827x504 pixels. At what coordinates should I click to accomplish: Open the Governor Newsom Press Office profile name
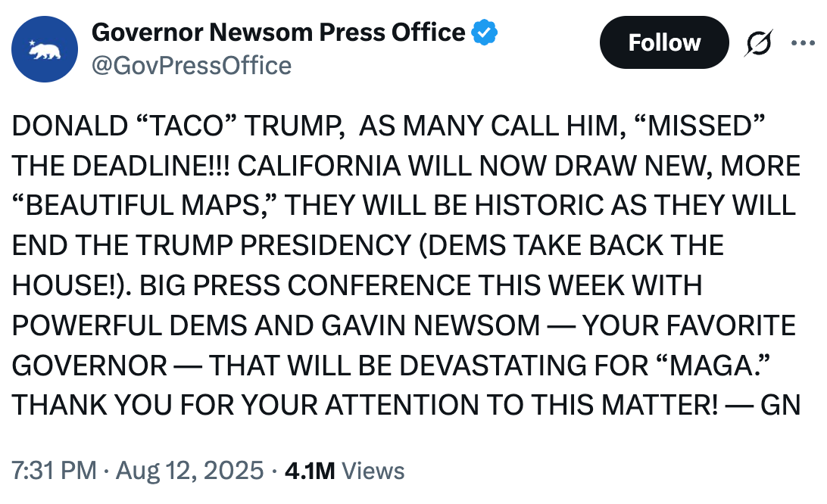[x=278, y=33]
